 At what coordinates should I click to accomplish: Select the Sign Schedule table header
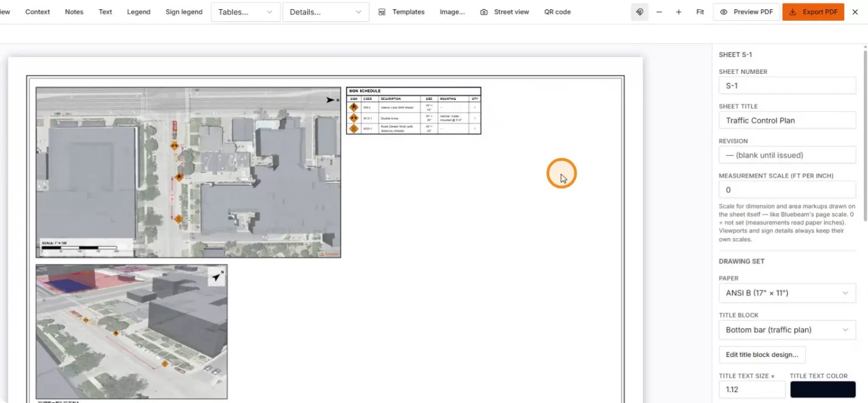[413, 91]
